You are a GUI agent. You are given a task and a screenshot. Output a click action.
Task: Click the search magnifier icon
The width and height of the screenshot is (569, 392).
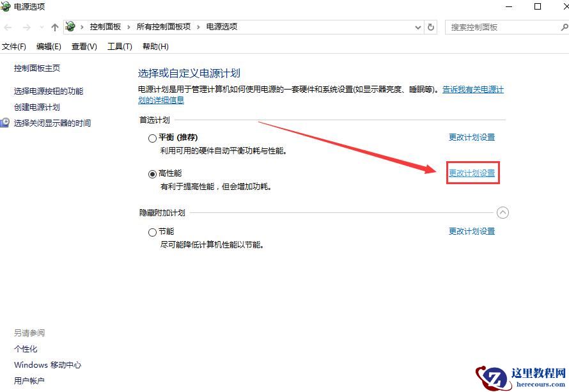click(564, 27)
